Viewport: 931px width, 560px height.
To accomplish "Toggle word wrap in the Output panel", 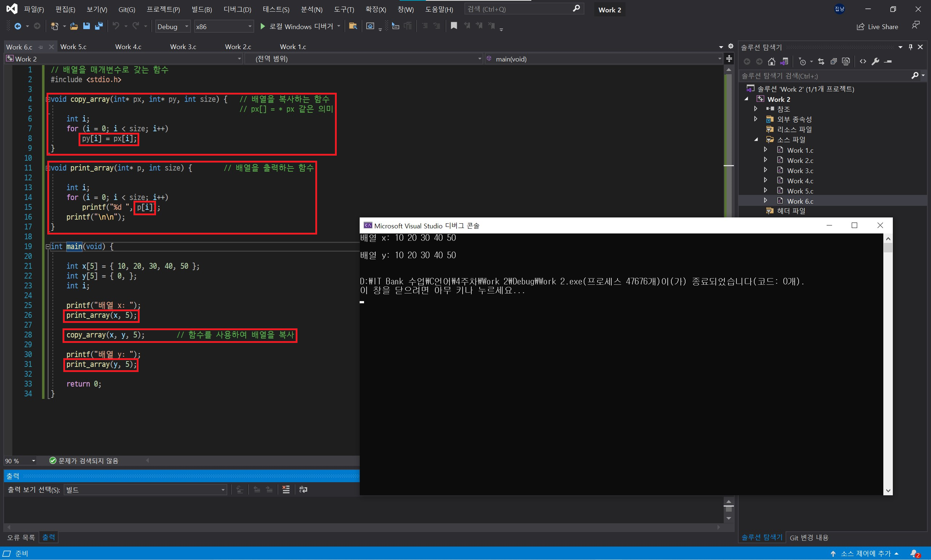I will point(303,489).
